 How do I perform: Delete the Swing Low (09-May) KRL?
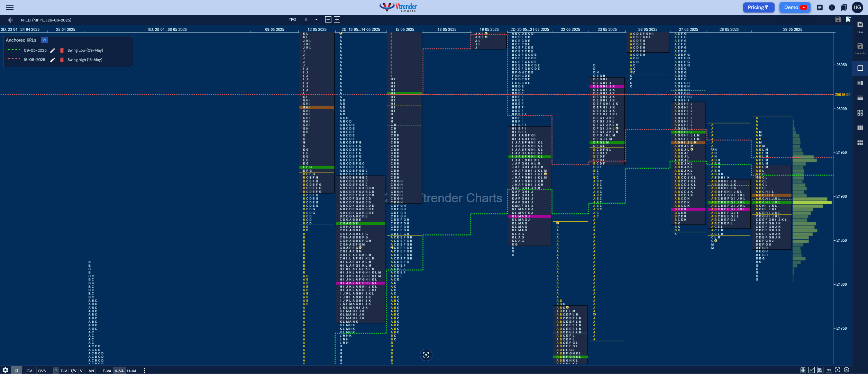62,51
